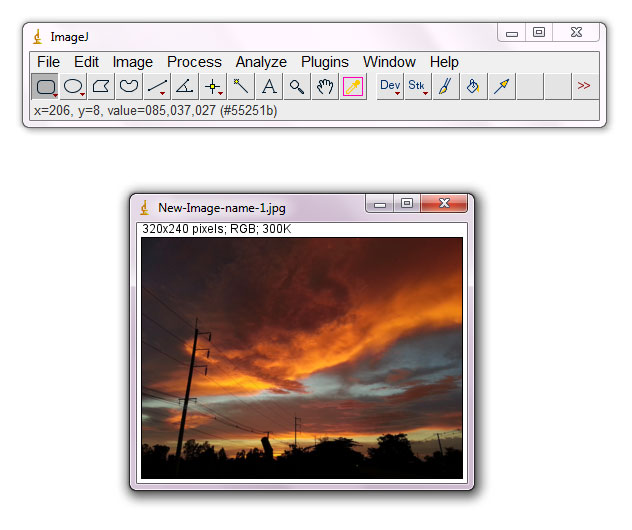632x530 pixels.
Task: Open the Help menu
Action: click(444, 62)
